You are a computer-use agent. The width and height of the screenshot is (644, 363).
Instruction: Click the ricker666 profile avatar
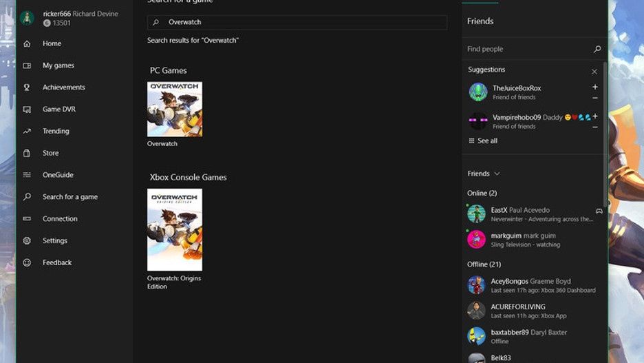(27, 18)
